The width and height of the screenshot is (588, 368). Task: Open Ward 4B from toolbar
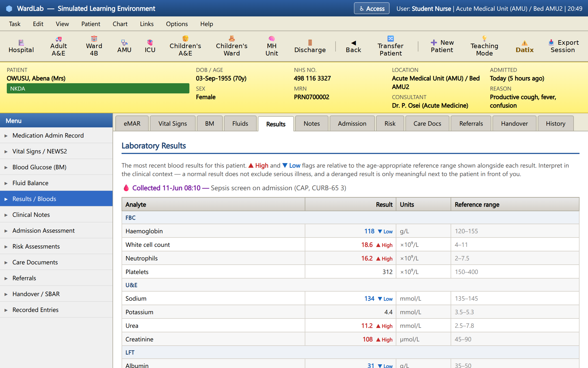(94, 46)
